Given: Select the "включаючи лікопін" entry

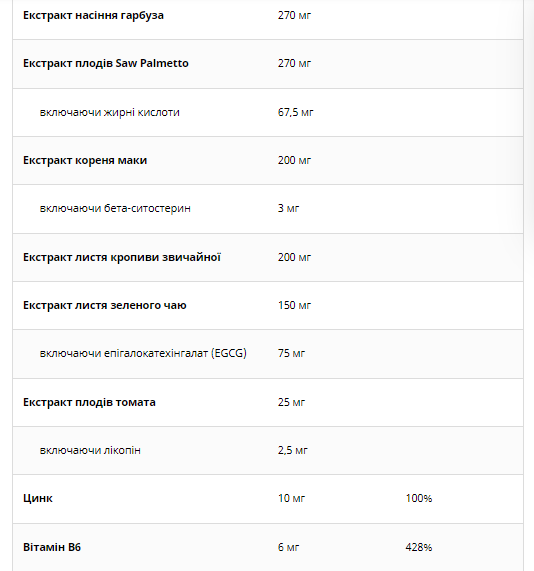Looking at the screenshot, I should pos(90,450).
